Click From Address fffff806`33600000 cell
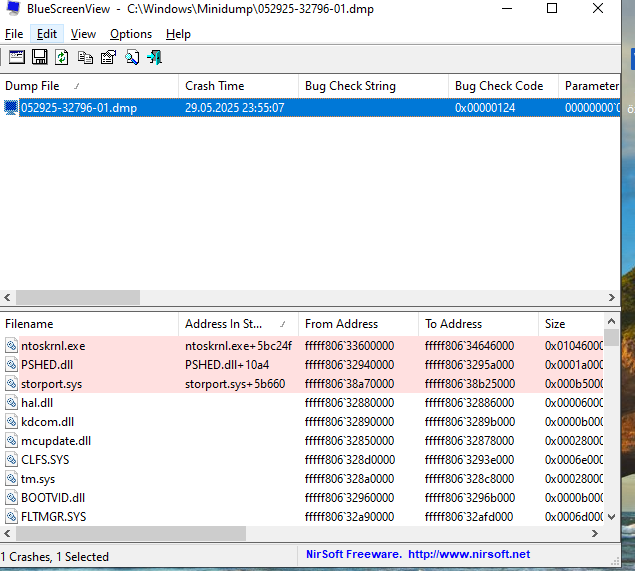The height and width of the screenshot is (571, 635). [349, 345]
